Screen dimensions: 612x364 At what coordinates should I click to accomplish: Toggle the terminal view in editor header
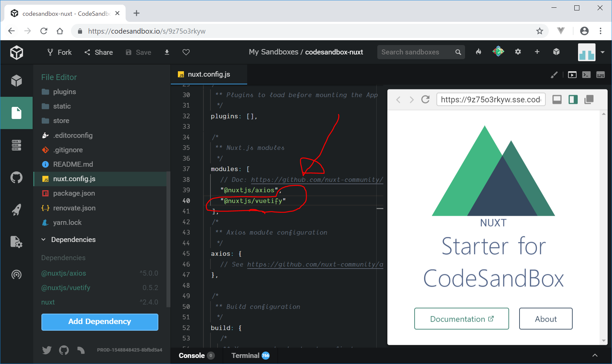click(x=586, y=75)
